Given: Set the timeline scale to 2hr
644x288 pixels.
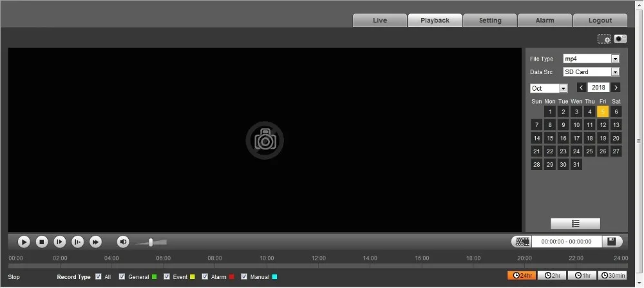Looking at the screenshot, I should 552,275.
